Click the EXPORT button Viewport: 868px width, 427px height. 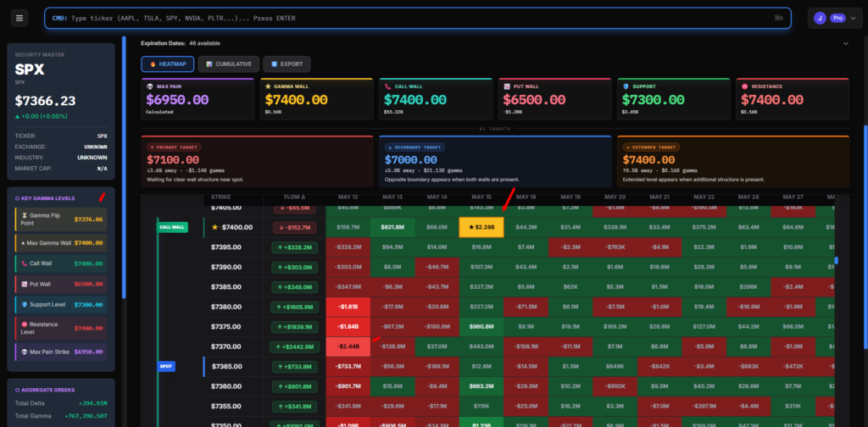click(287, 64)
